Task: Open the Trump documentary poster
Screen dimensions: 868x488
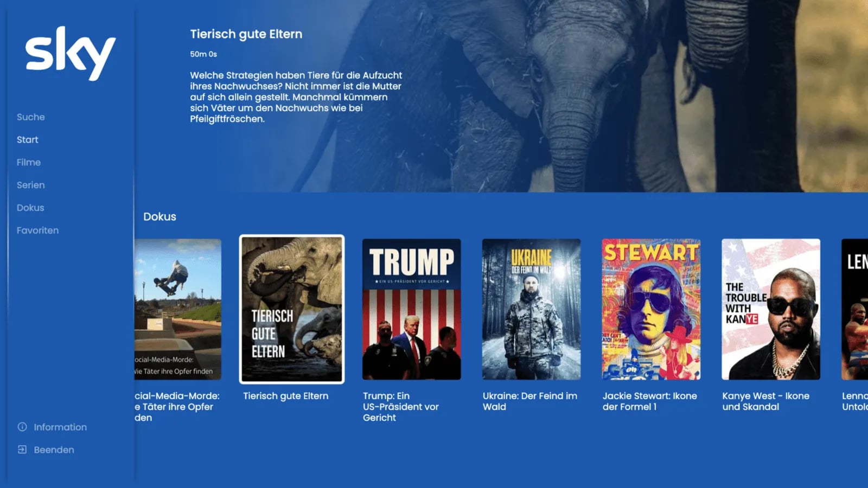Action: [x=412, y=309]
